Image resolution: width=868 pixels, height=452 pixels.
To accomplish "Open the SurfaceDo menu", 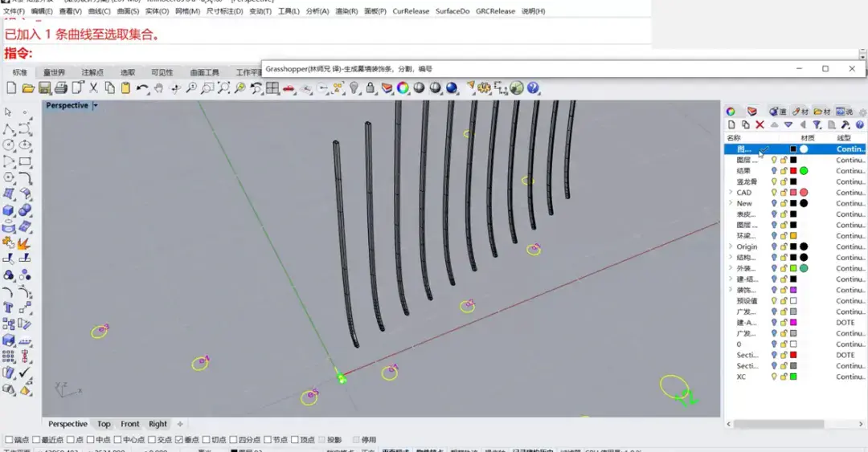I will pyautogui.click(x=452, y=11).
